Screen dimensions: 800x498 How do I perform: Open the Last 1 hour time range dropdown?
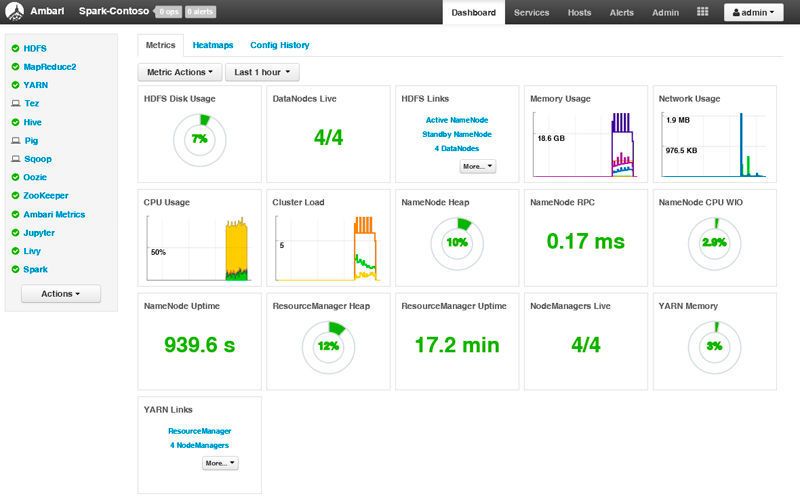point(262,72)
